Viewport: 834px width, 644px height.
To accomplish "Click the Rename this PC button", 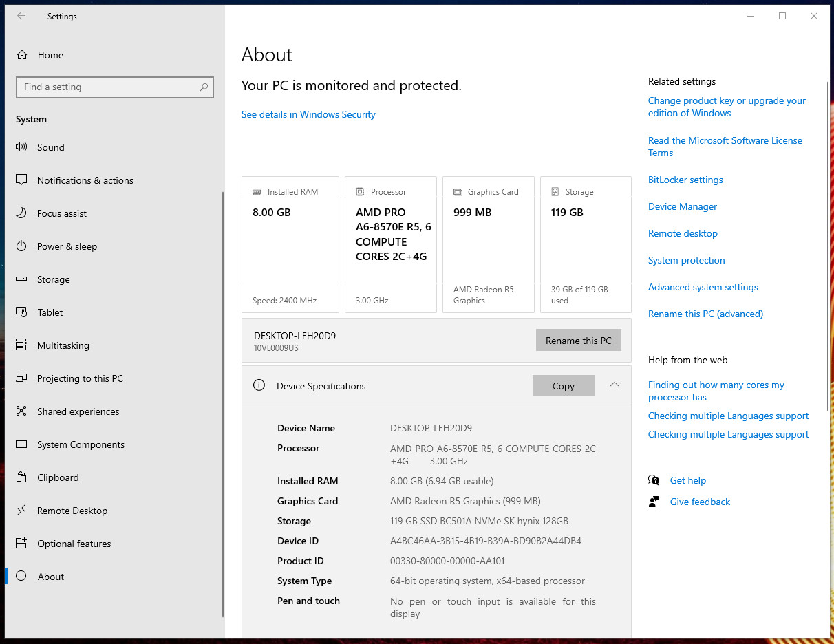I will (579, 340).
